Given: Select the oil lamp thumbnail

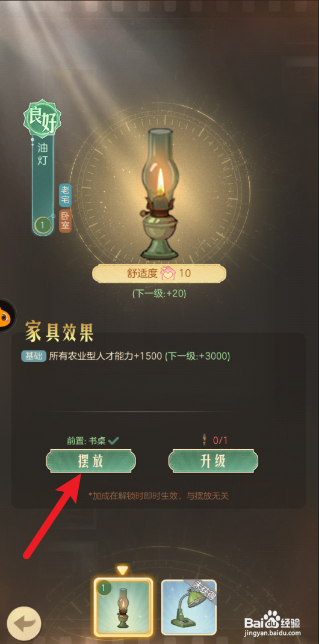Looking at the screenshot, I should click(x=123, y=607).
